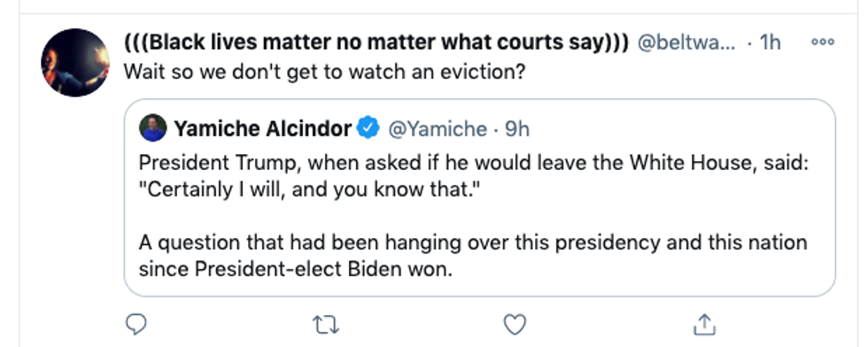Click the line 'since President-elect Biden won.'
Image resolution: width=868 pixels, height=347 pixels.
tap(296, 269)
